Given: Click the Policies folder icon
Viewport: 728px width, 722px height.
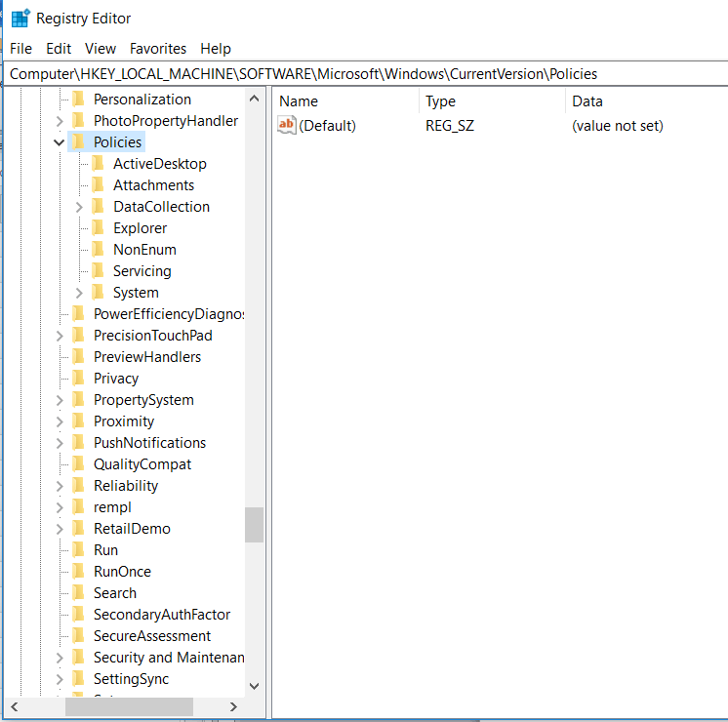Looking at the screenshot, I should tap(78, 141).
